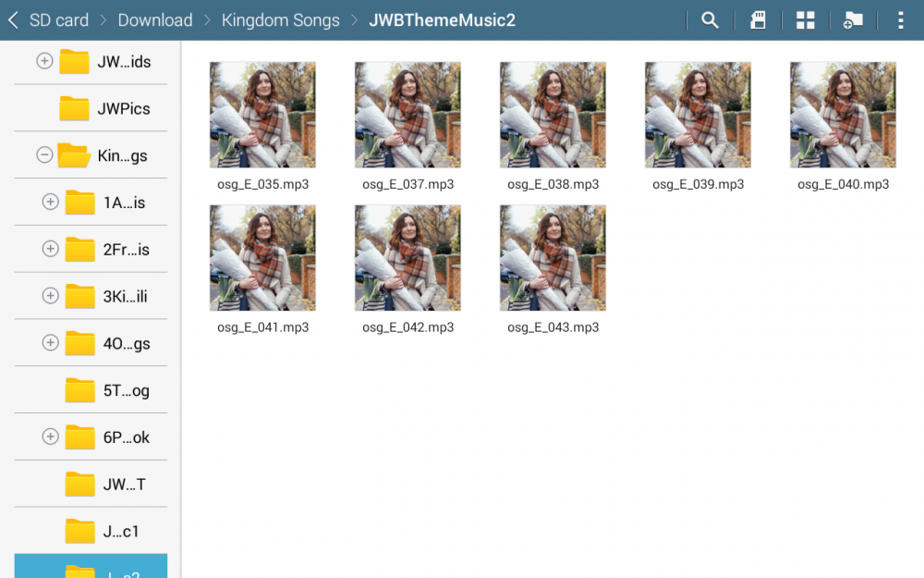The width and height of the screenshot is (924, 578).
Task: Open the 5T...og folder
Action: tap(80, 390)
